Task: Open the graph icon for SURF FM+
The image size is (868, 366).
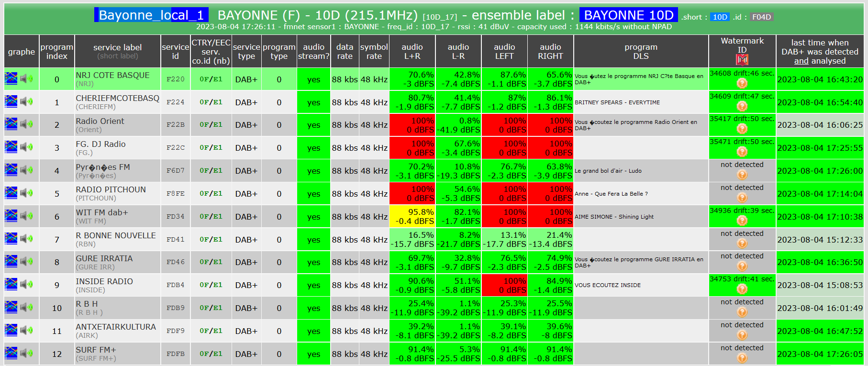Action: point(11,353)
